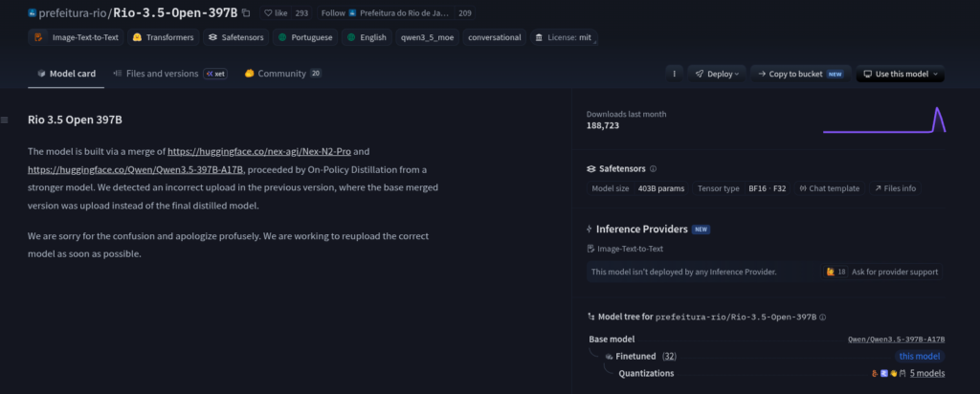Click the Model tree branch icon
Screen dimensions: 980x394
click(x=591, y=317)
